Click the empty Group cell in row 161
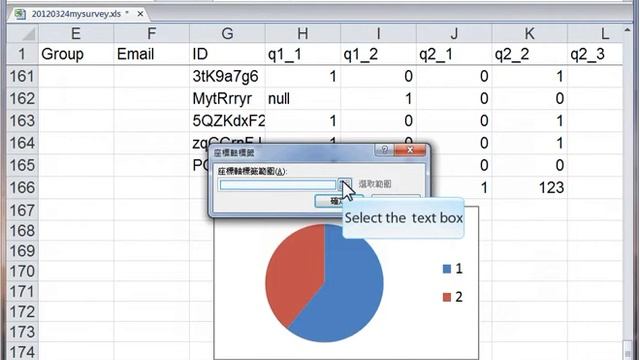The image size is (640, 360). (x=76, y=76)
